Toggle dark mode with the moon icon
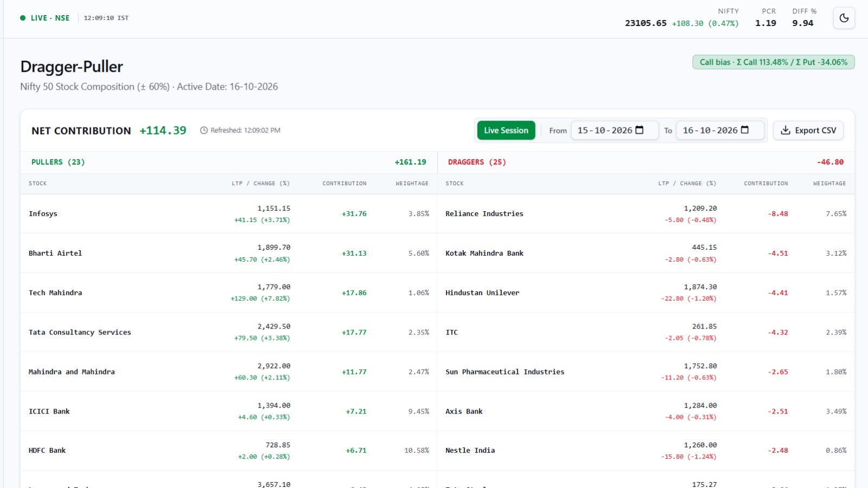868x488 pixels. pyautogui.click(x=844, y=18)
